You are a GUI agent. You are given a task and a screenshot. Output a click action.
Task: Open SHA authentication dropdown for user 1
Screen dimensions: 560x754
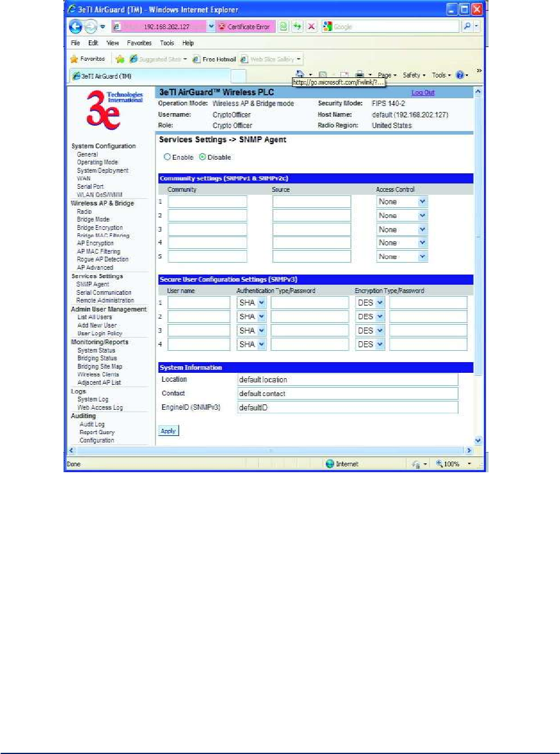[x=252, y=303]
